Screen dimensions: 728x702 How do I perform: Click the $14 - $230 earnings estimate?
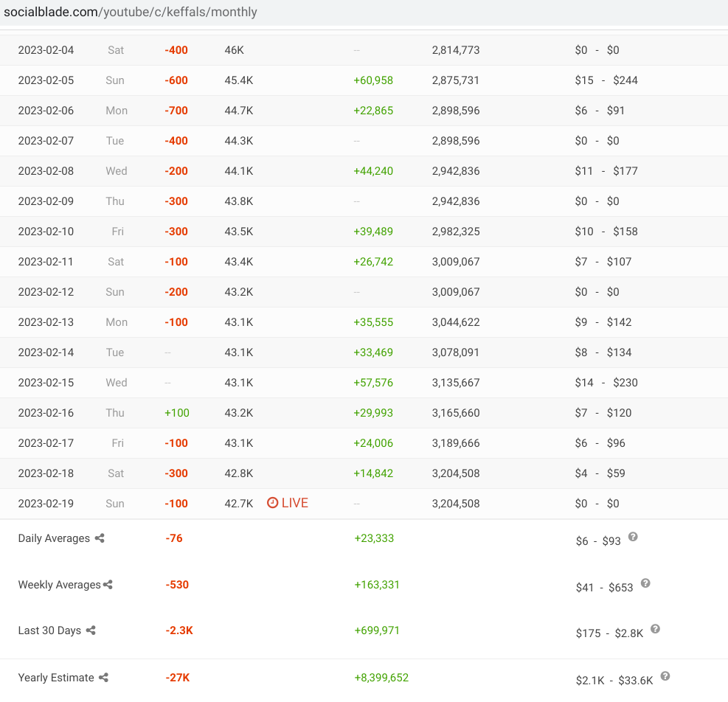pos(606,382)
